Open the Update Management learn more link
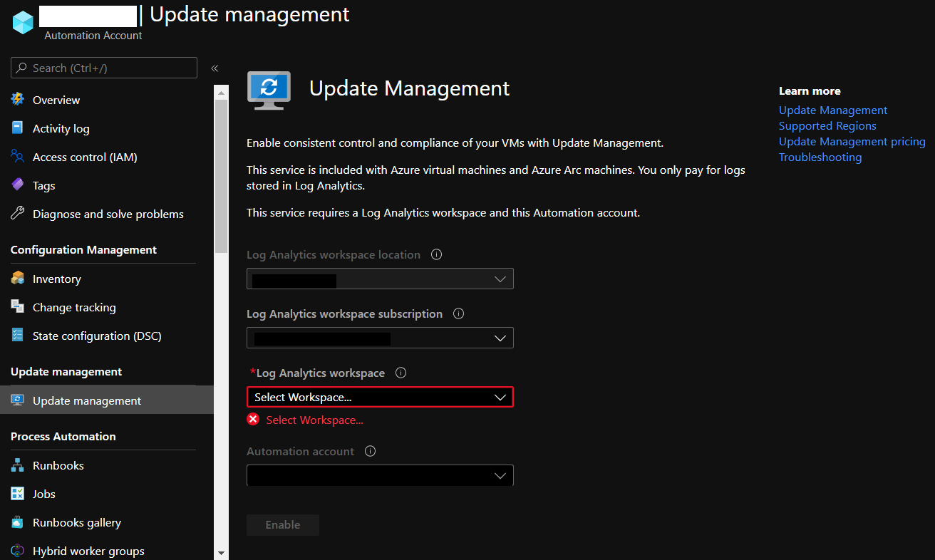935x560 pixels. [833, 110]
